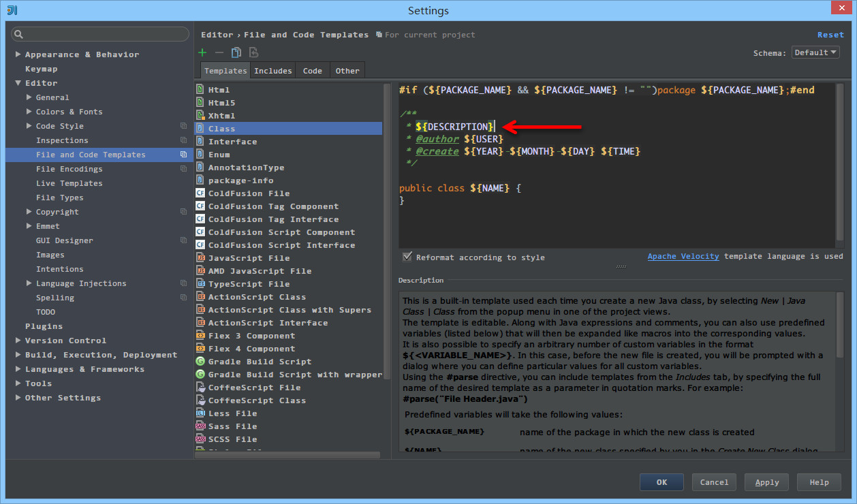Open the Schema dropdown
Viewport: 857px width, 504px height.
point(815,52)
